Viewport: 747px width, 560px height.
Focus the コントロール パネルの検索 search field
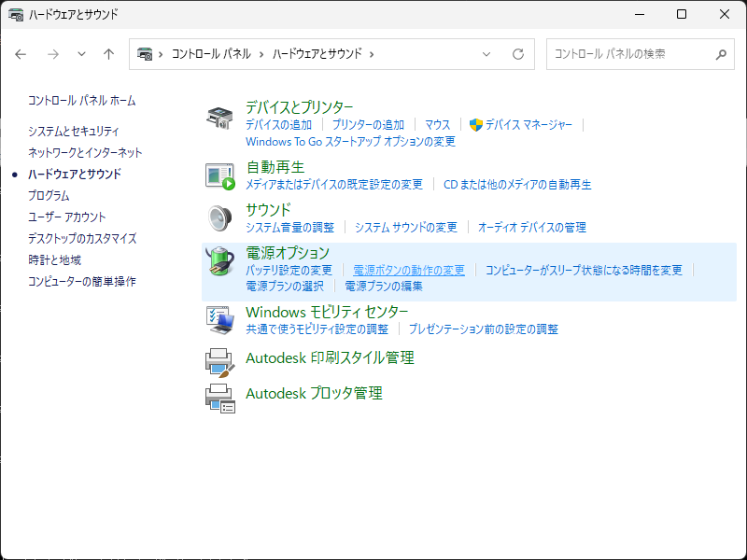(x=641, y=54)
